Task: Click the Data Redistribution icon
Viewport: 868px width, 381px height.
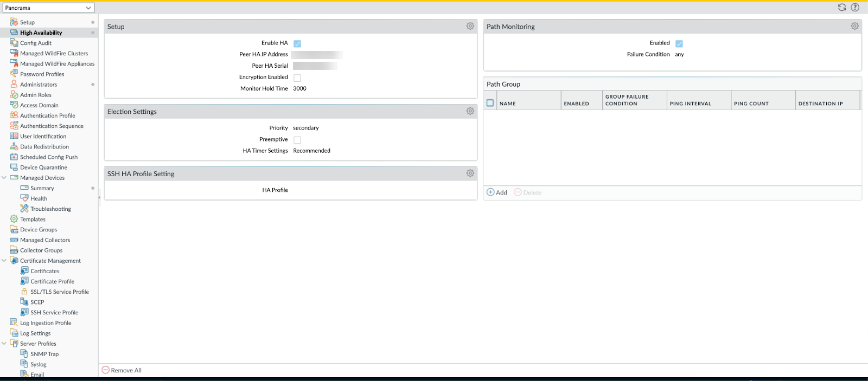Action: [14, 146]
